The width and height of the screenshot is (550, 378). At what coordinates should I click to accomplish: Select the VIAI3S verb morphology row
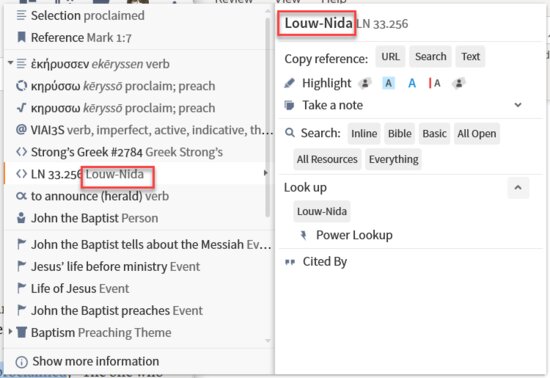click(x=139, y=130)
